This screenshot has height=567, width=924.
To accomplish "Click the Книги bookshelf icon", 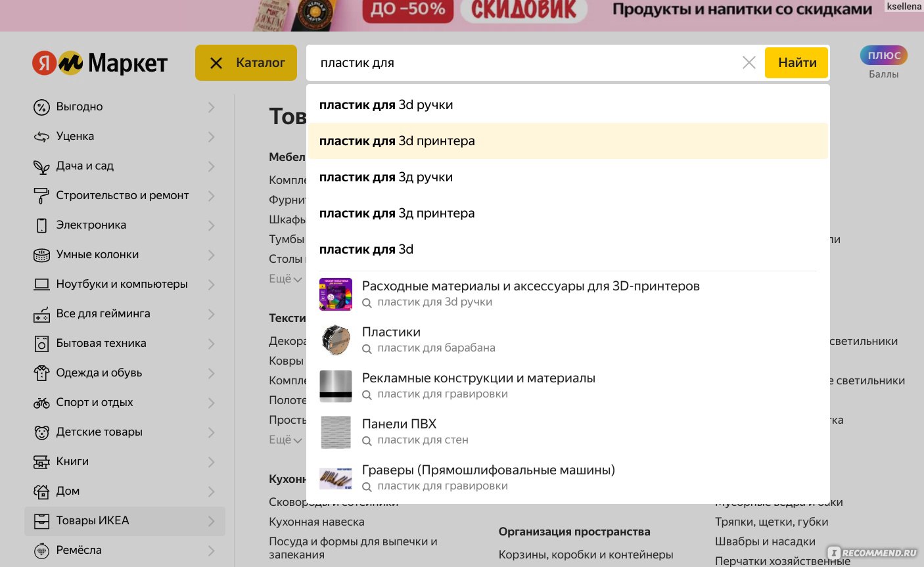I will click(41, 462).
